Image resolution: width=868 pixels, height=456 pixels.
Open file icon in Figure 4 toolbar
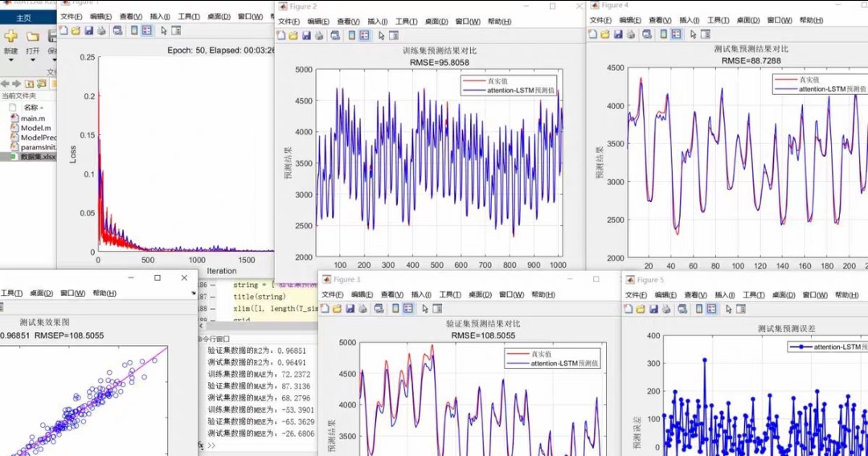(x=606, y=35)
